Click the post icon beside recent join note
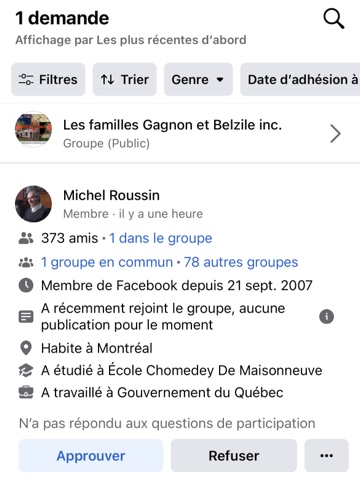 [x=26, y=317]
